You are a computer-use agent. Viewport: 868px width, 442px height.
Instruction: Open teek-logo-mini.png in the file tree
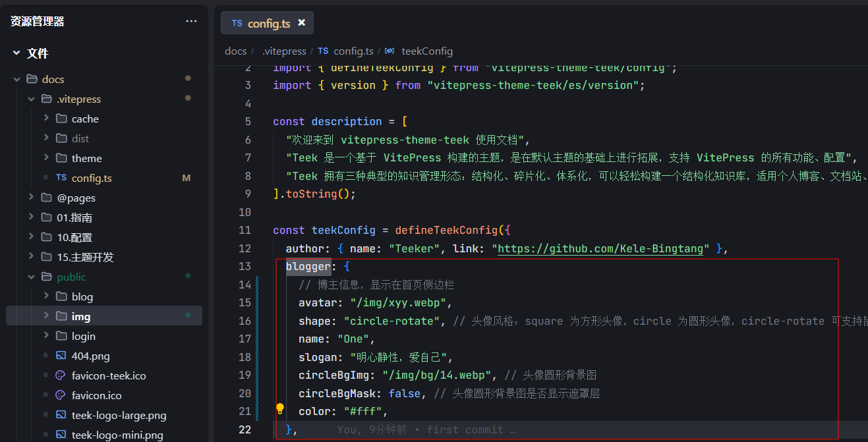[117, 435]
